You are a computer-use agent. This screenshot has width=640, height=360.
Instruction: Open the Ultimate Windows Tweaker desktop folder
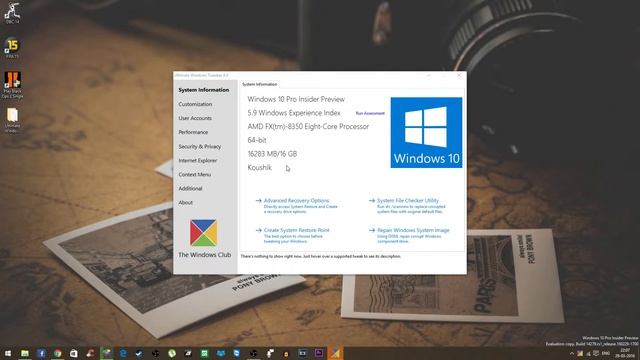click(x=12, y=120)
